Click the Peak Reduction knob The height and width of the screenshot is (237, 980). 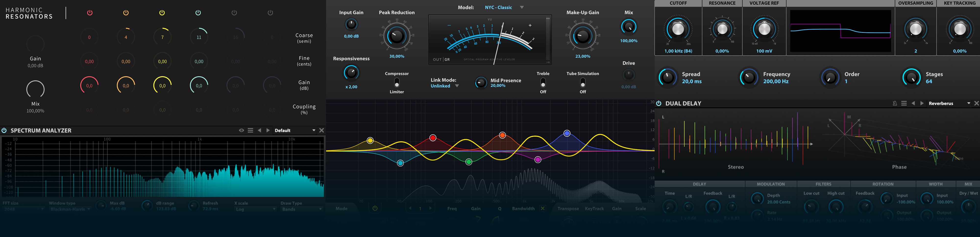(396, 36)
